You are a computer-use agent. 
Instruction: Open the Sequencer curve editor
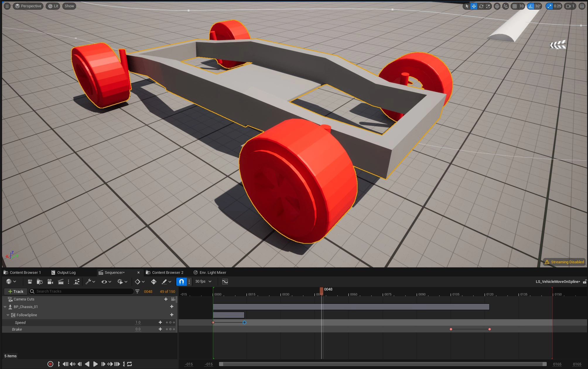(225, 281)
